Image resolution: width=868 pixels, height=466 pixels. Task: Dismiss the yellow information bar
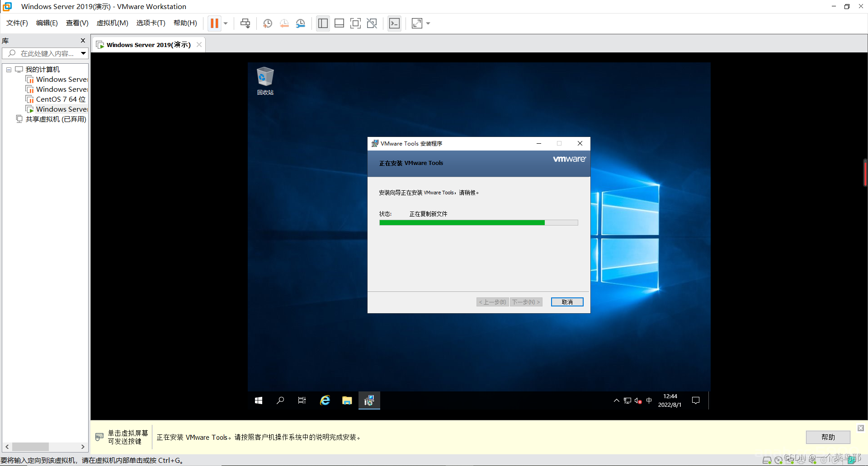[861, 428]
